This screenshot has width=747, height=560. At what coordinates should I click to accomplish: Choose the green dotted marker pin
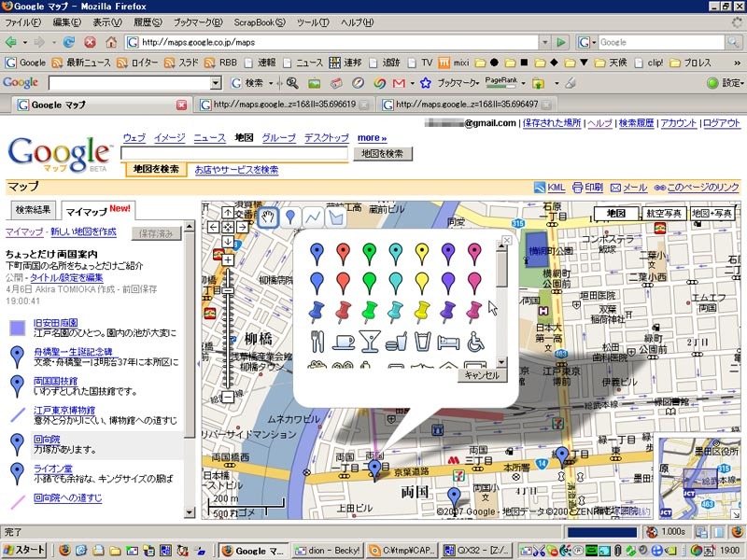point(369,253)
